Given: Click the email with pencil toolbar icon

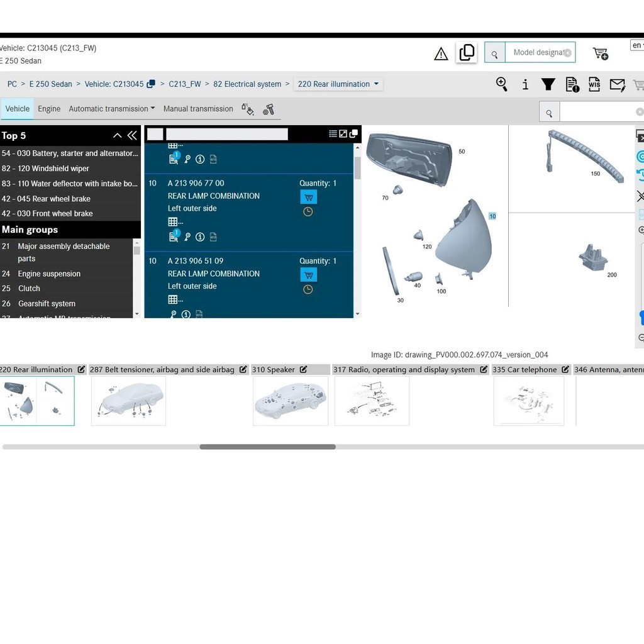Looking at the screenshot, I should pos(618,85).
